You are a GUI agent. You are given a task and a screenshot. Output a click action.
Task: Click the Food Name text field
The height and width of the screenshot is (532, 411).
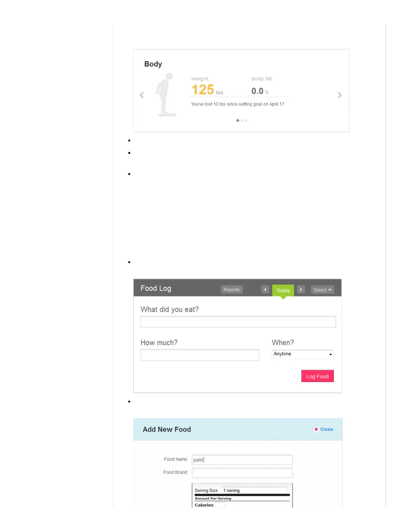[x=242, y=460]
